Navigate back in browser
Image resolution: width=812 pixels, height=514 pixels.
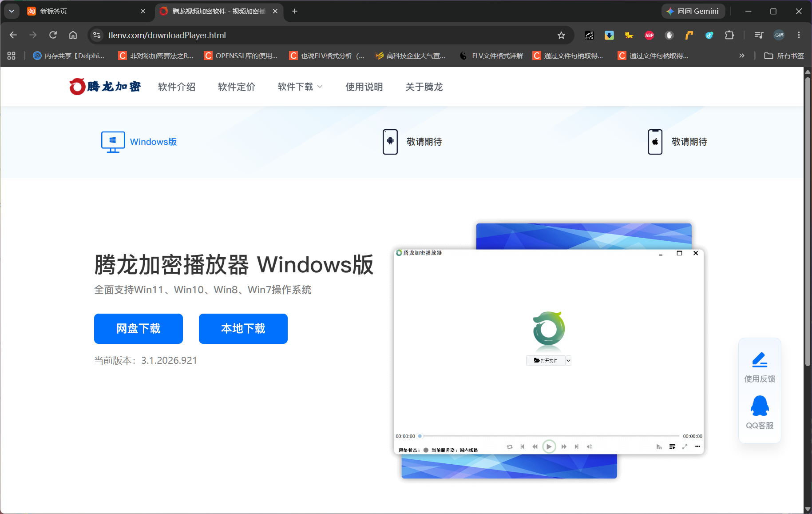coord(13,35)
